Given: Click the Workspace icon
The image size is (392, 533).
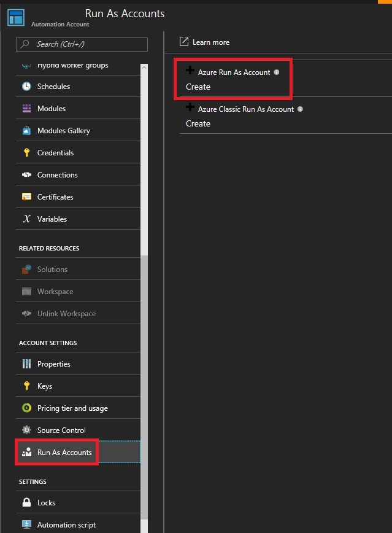Looking at the screenshot, I should click(x=26, y=292).
